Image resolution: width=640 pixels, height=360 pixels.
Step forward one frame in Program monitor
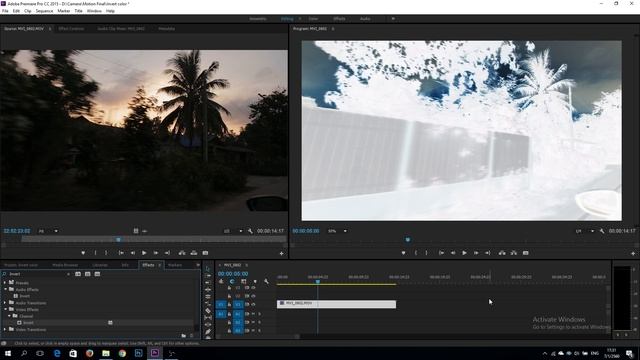click(476, 253)
